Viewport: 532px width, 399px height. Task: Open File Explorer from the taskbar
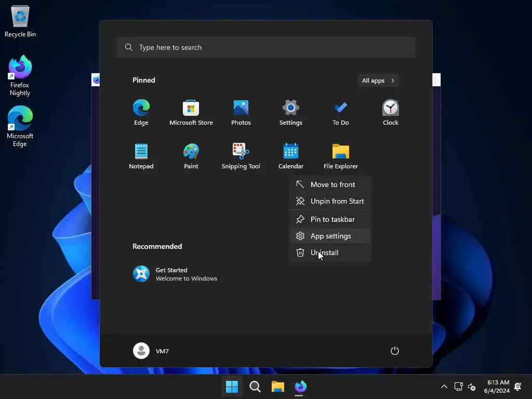pyautogui.click(x=277, y=387)
